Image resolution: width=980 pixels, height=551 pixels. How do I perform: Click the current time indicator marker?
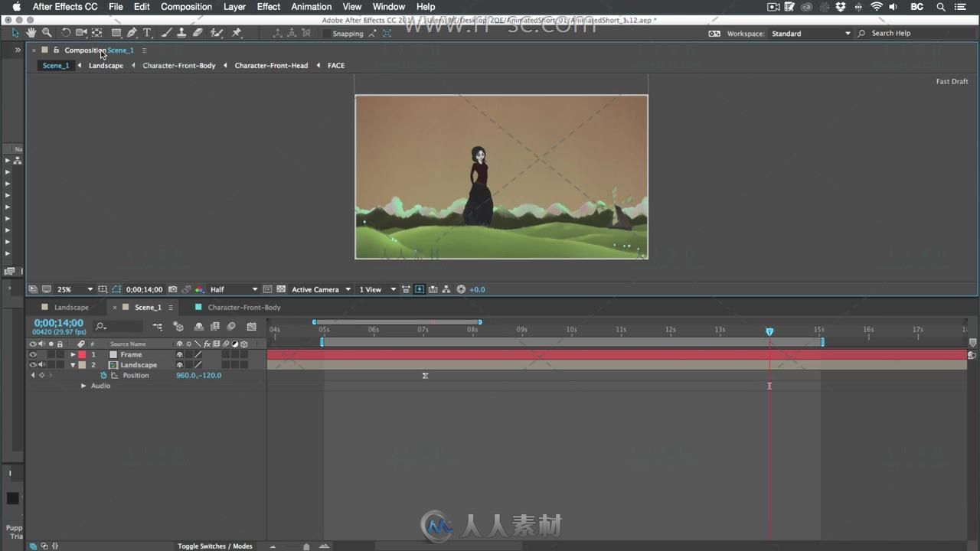click(769, 331)
